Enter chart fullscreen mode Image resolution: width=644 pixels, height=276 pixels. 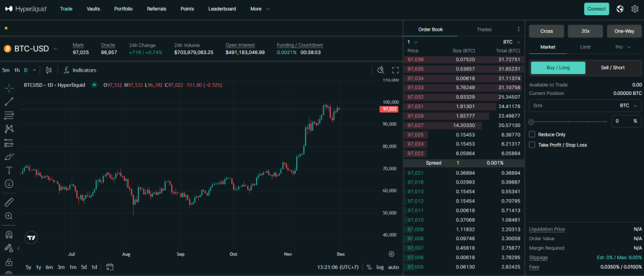point(396,70)
